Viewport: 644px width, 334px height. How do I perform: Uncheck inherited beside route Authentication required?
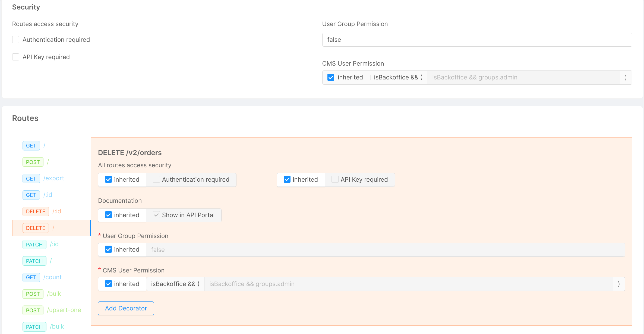tap(108, 179)
